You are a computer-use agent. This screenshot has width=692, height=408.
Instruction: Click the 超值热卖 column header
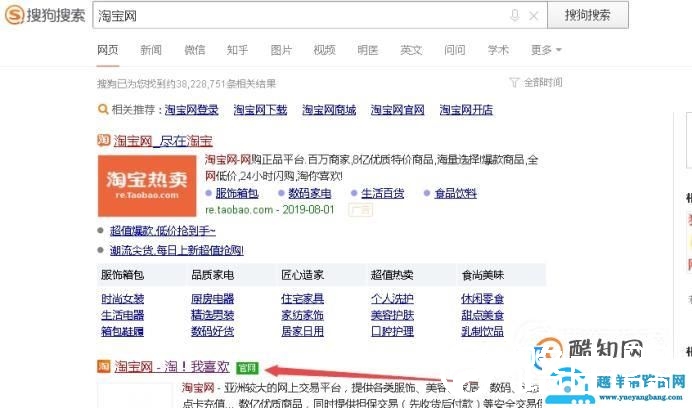point(392,275)
